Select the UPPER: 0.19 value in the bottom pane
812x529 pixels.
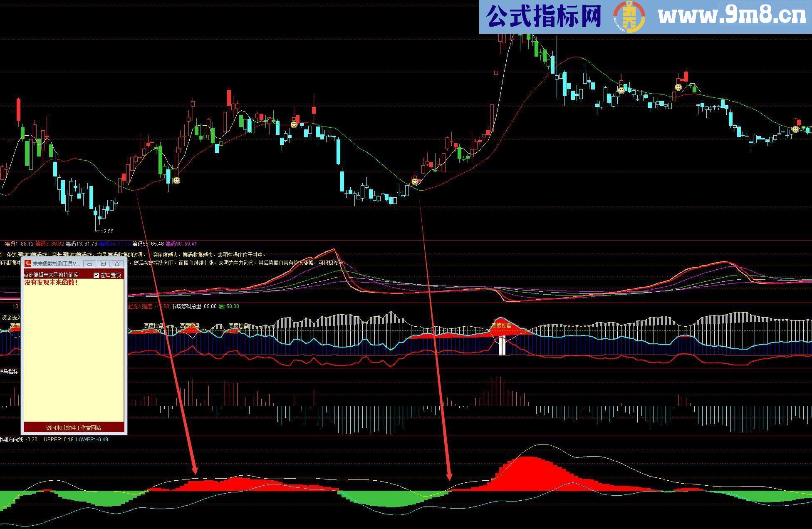(x=58, y=440)
